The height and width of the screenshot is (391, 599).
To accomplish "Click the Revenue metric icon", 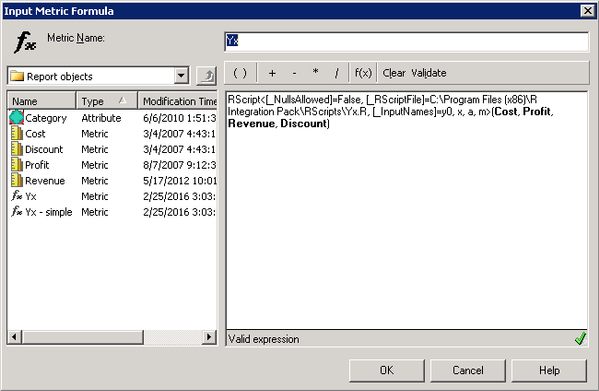I will tap(17, 181).
